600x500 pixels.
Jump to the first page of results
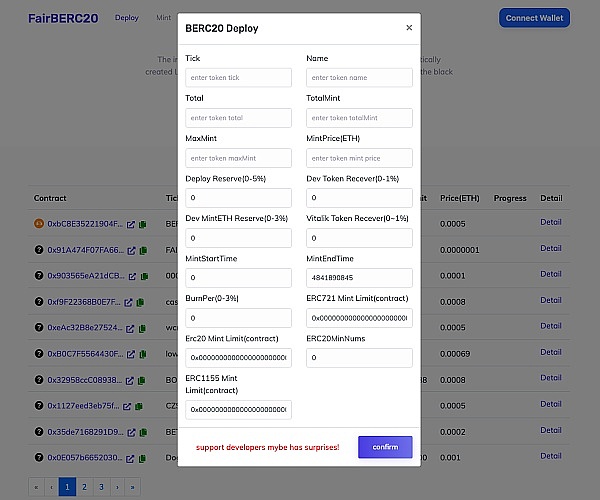37,487
